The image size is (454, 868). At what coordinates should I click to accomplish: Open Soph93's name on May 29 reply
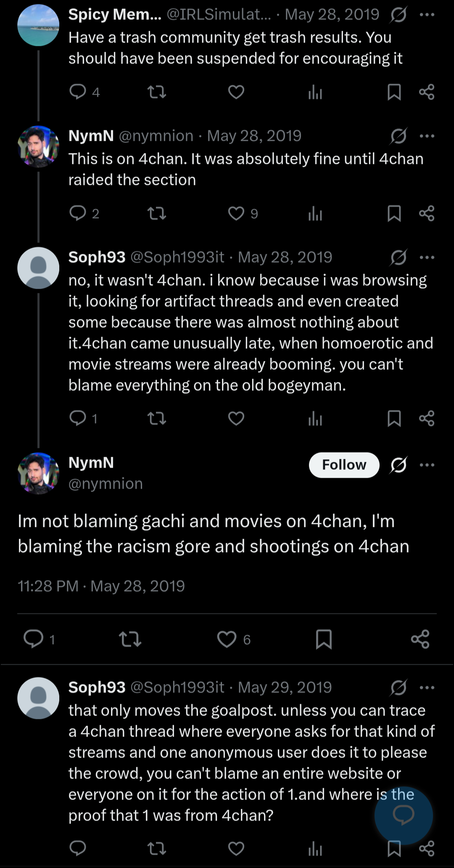coord(97,687)
